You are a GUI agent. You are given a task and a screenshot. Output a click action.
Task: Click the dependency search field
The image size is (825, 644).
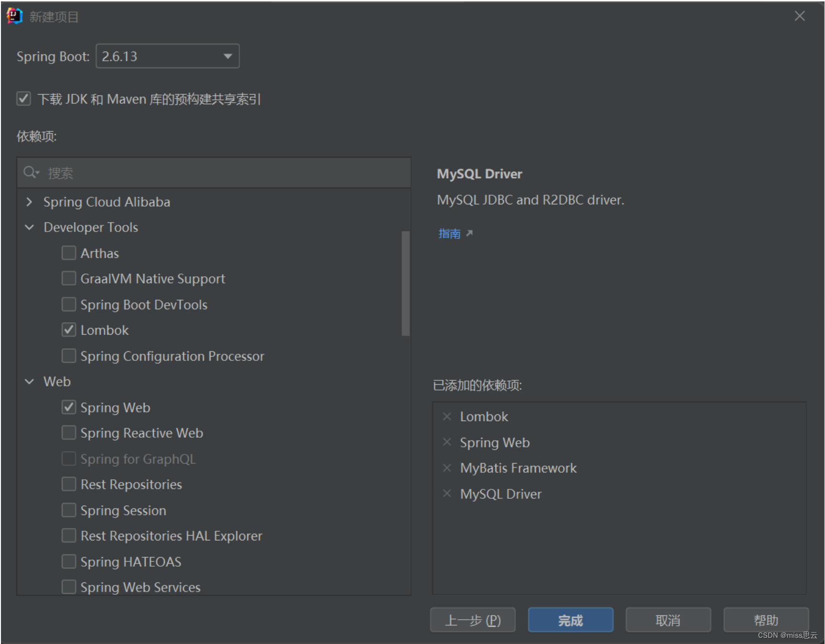click(x=214, y=173)
